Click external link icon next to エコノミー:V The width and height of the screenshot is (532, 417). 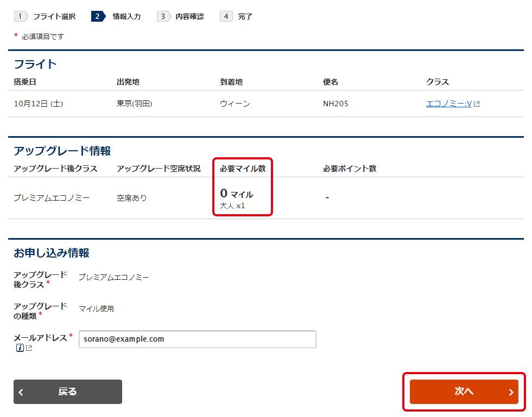point(477,104)
